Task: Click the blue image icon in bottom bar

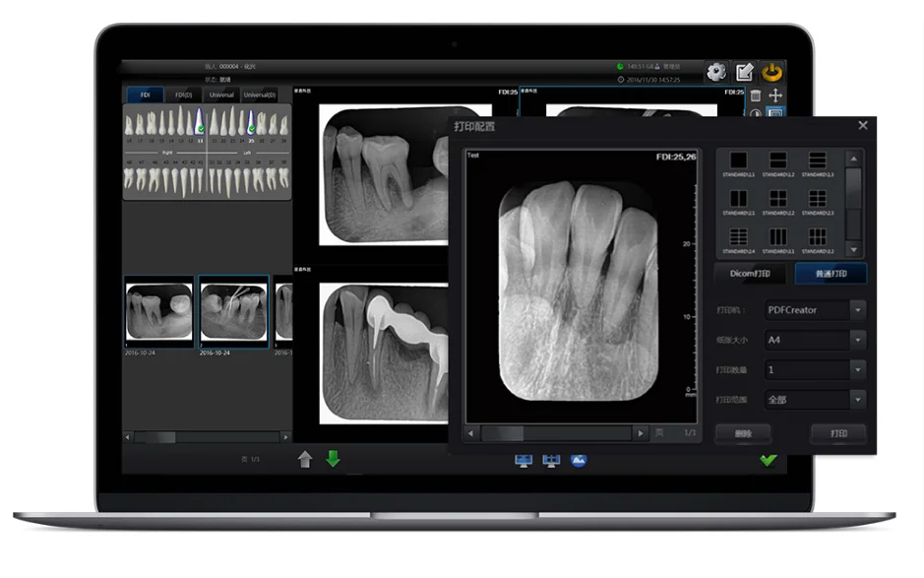Action: (579, 460)
